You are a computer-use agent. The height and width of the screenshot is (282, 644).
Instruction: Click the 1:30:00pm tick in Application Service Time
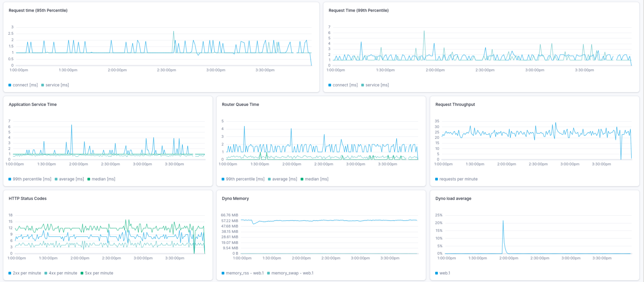pos(47,164)
